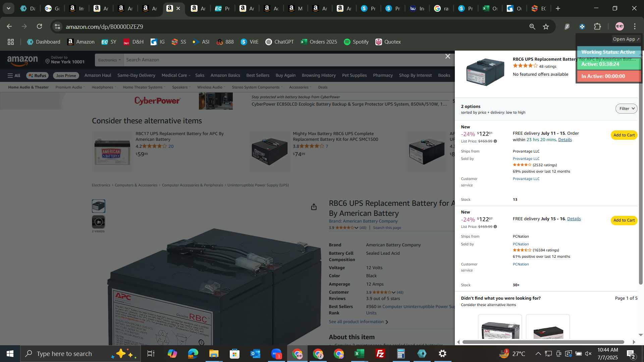Open the tab search dropdown arrow

(8, 8)
